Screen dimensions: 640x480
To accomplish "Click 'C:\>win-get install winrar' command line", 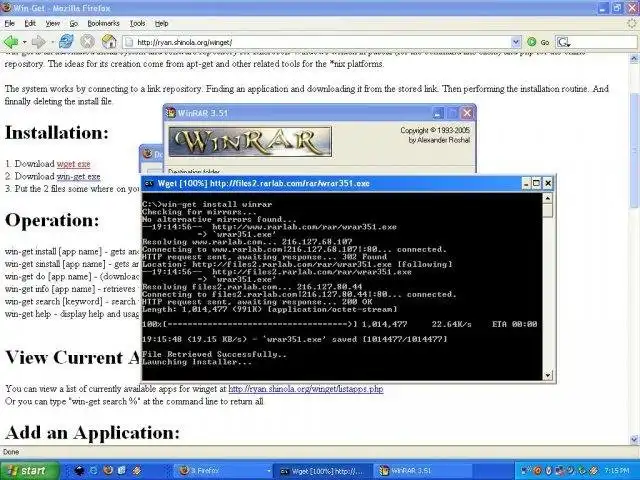I will pyautogui.click(x=207, y=204).
